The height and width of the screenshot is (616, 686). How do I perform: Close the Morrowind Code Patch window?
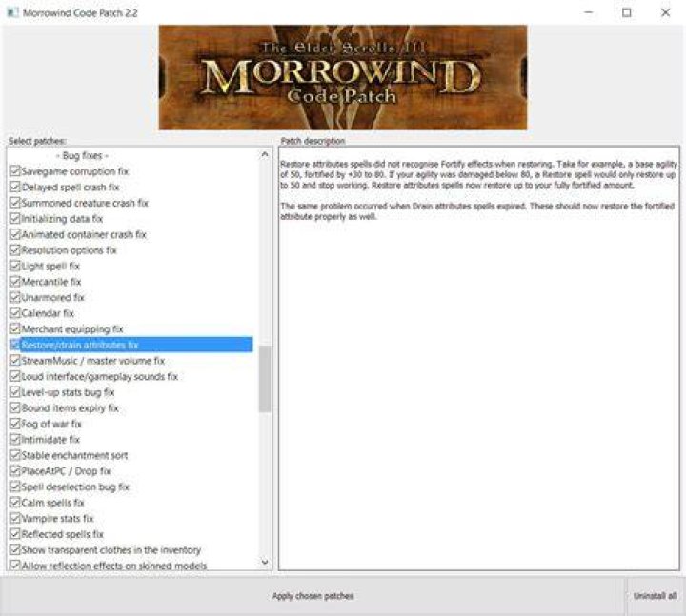pos(665,12)
